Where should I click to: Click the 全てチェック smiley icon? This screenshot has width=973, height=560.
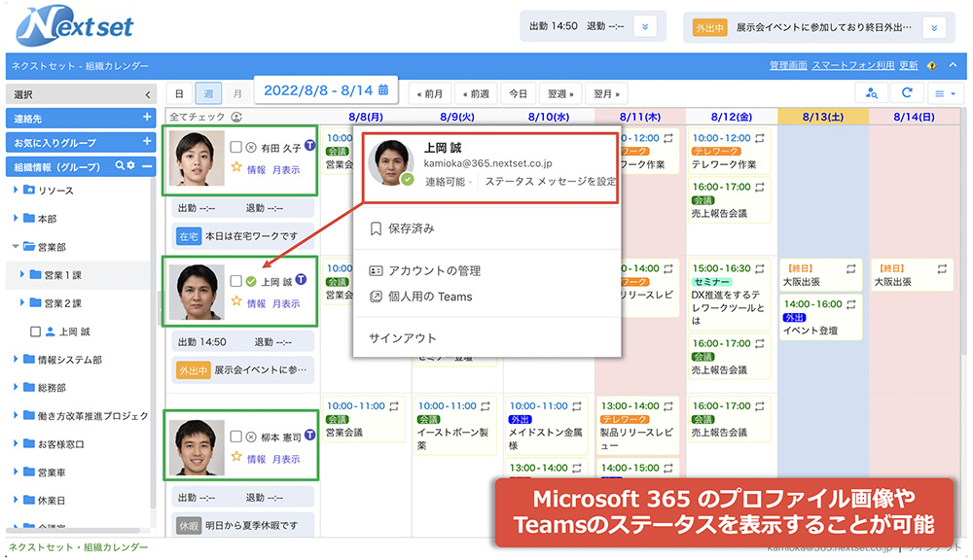[x=236, y=117]
